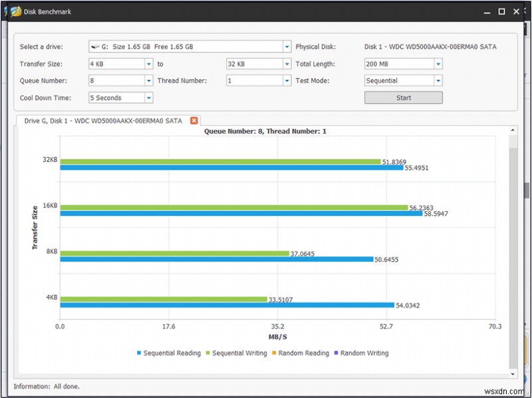The height and width of the screenshot is (398, 532).
Task: Open the 32 KB upper transfer size dropdown
Action: point(287,64)
